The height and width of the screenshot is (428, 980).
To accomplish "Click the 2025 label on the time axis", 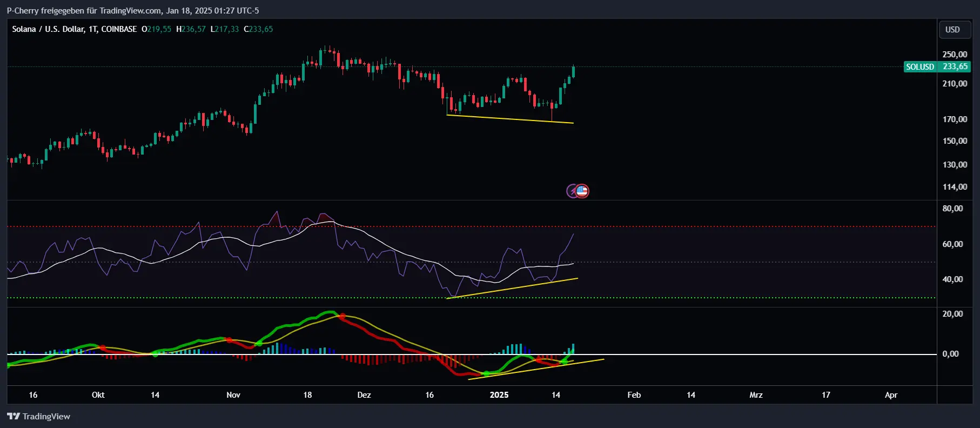I will click(499, 395).
